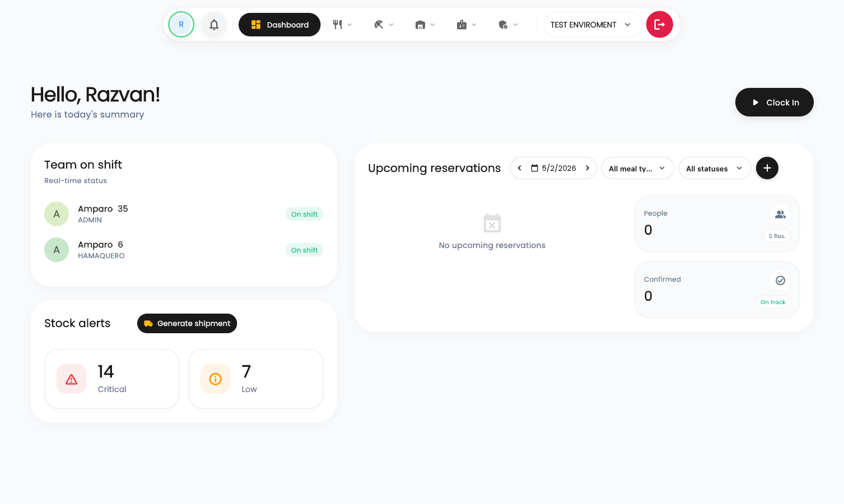Click the 'Stock alerts' heading
Screen dimensions: 844x504
(x=77, y=323)
